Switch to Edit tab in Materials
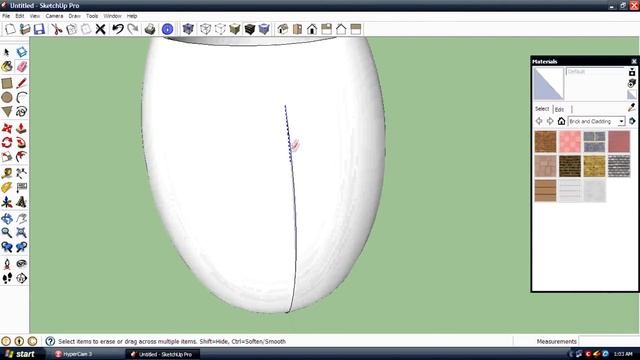The height and width of the screenshot is (360, 640). click(x=559, y=109)
